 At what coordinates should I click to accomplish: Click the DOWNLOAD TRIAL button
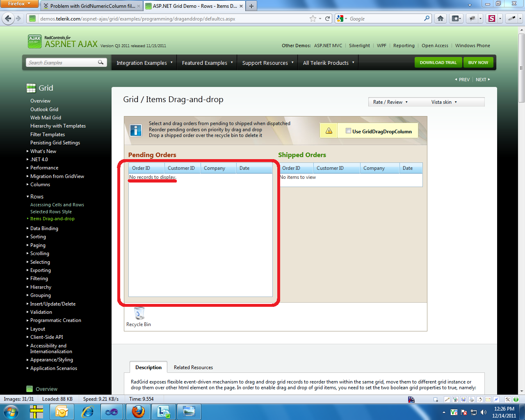tap(438, 62)
